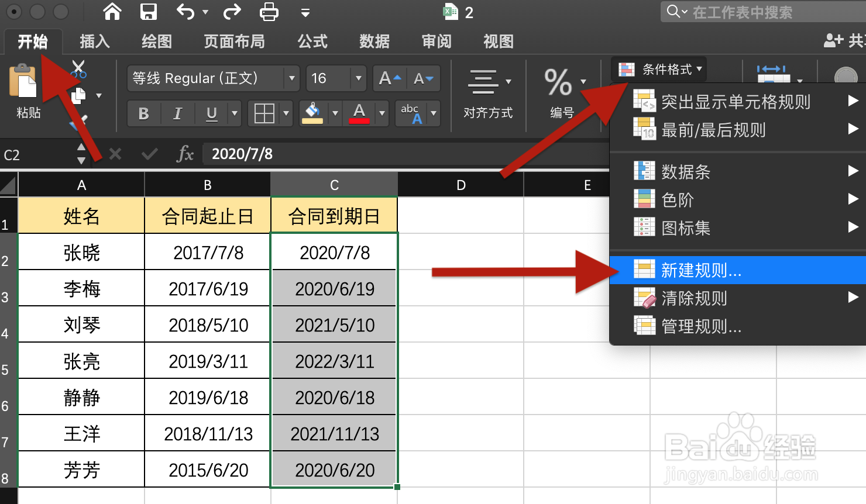Image resolution: width=866 pixels, height=504 pixels.
Task: Open fill color dropdown arrow
Action: [335, 113]
